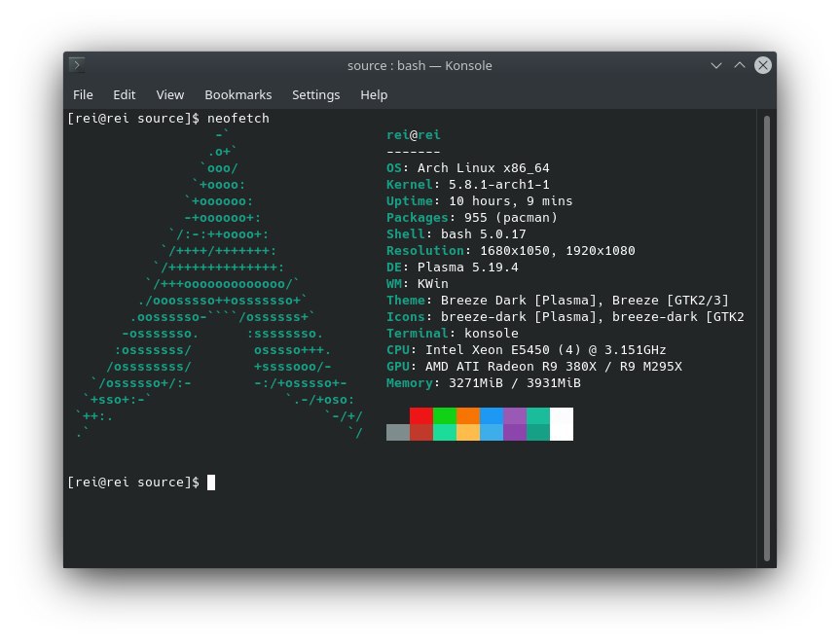Open the View menu
Screen dimensions: 840x643
[169, 94]
